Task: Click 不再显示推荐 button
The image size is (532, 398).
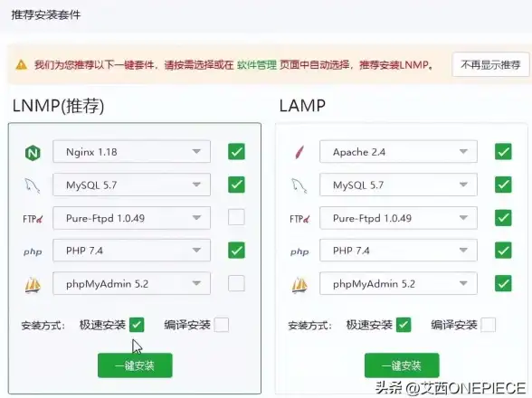Action: pos(490,64)
